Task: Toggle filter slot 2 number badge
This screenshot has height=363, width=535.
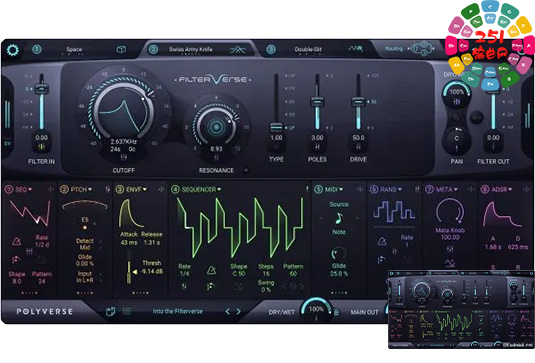Action: coord(153,49)
